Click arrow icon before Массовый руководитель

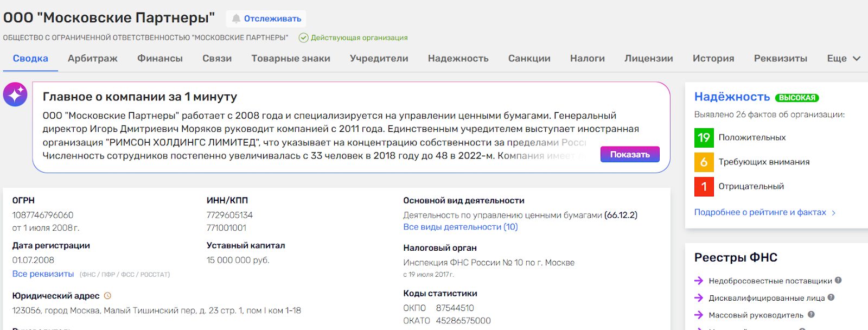click(699, 315)
